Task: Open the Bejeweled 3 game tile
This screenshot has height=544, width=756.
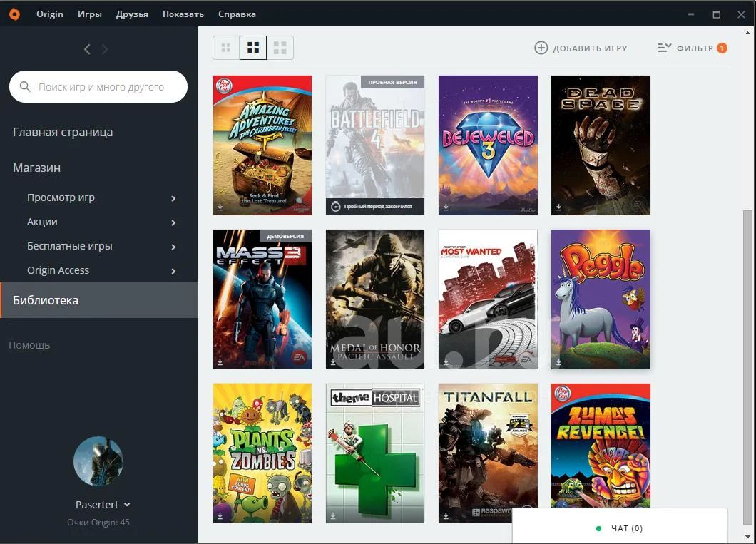Action: [488, 145]
